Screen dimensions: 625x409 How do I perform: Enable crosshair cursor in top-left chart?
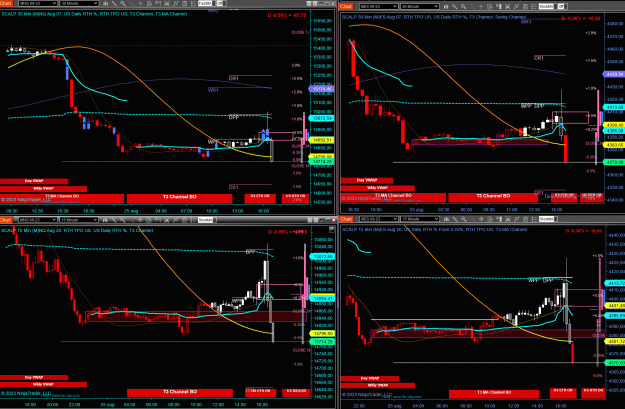coord(140,3)
